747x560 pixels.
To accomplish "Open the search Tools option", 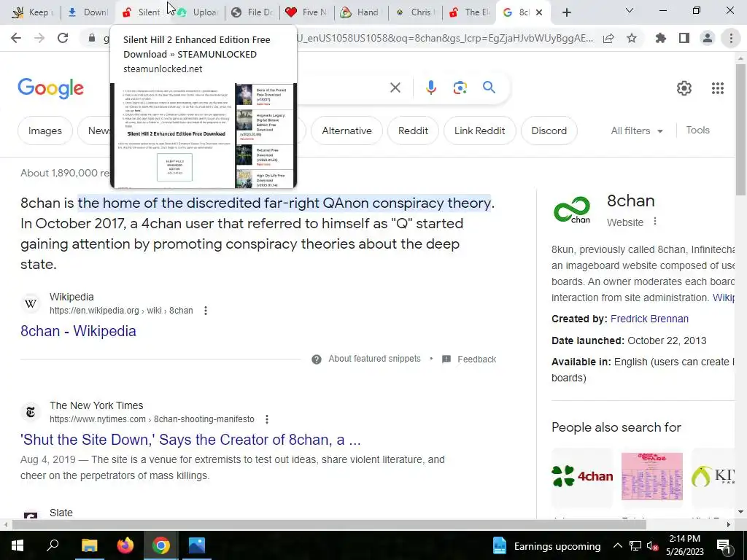I will coord(697,130).
